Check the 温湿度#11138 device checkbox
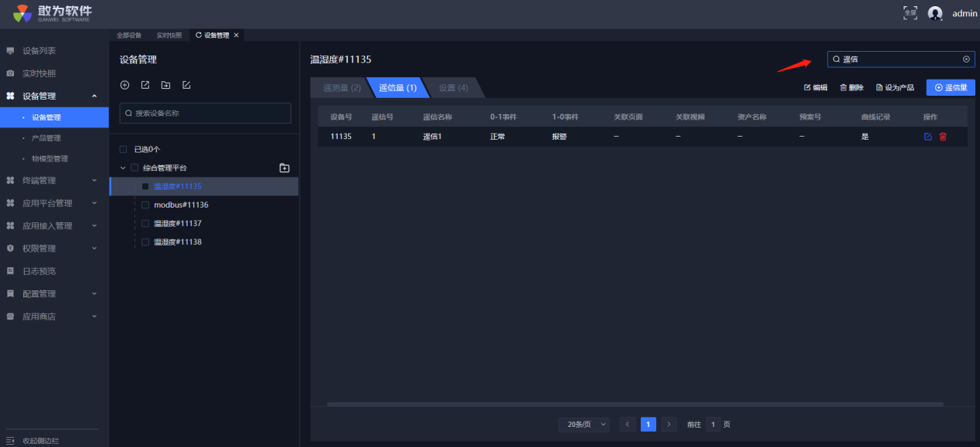 coord(145,242)
